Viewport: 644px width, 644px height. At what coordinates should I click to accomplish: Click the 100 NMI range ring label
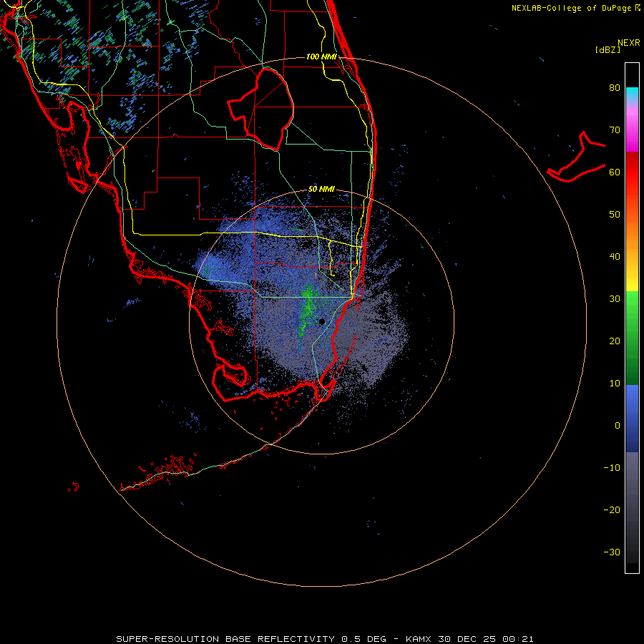[321, 57]
